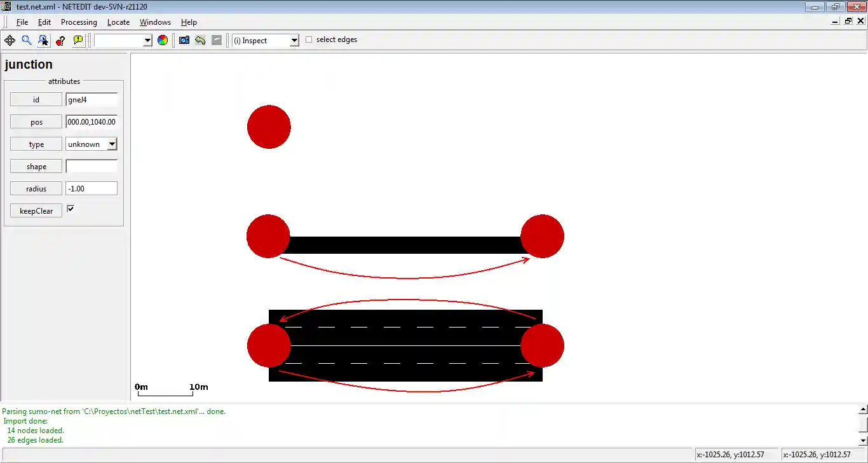This screenshot has height=463, width=868.
Task: Uncheck the keepClear checkbox
Action: tap(71, 209)
